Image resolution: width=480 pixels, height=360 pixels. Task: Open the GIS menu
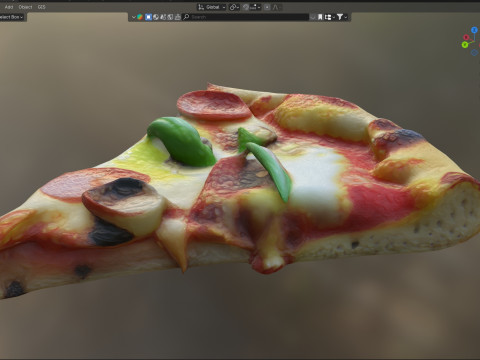41,7
